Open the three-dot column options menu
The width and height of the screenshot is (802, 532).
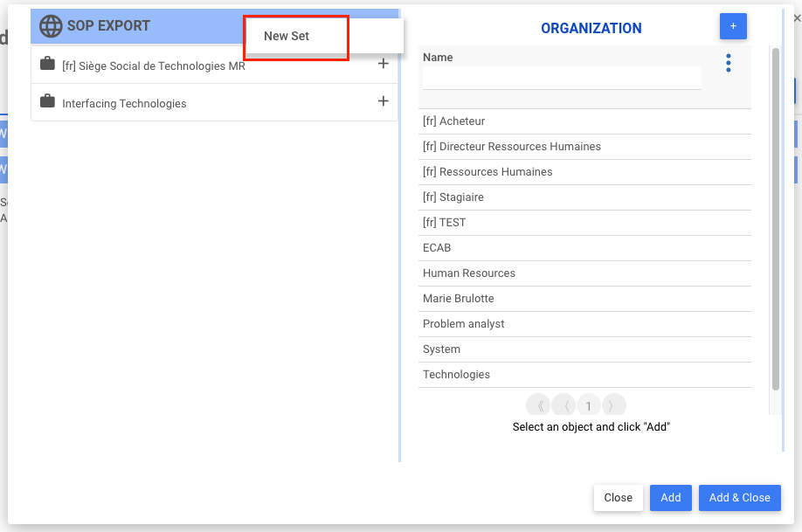click(728, 63)
